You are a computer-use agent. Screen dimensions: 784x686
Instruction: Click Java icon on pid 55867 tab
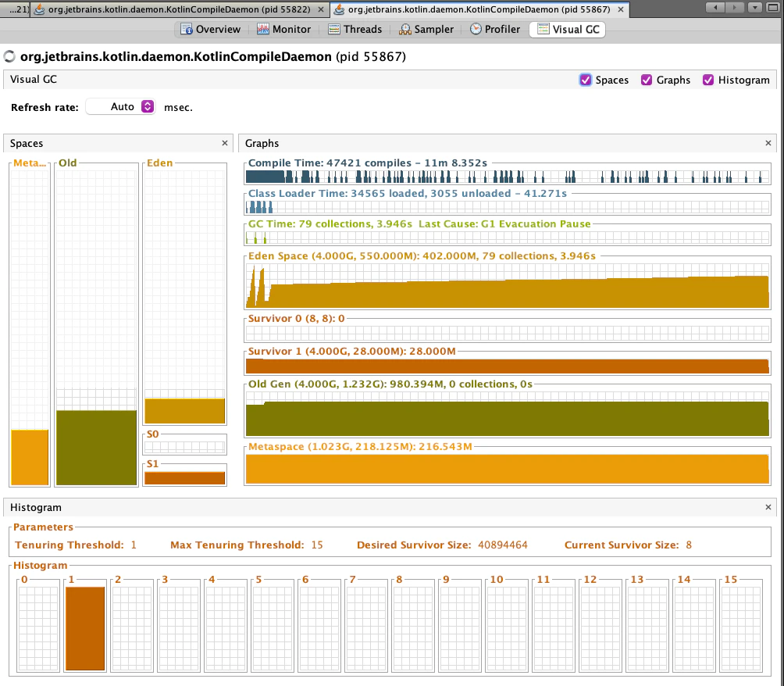339,9
